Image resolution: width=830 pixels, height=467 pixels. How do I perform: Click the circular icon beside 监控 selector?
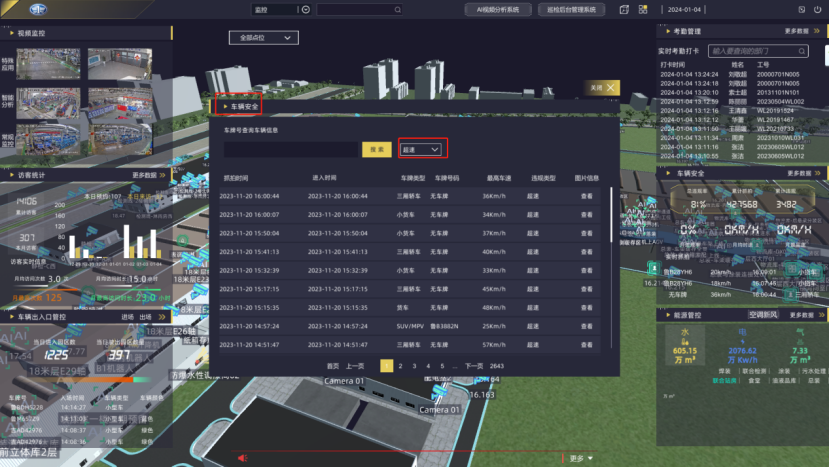click(306, 9)
